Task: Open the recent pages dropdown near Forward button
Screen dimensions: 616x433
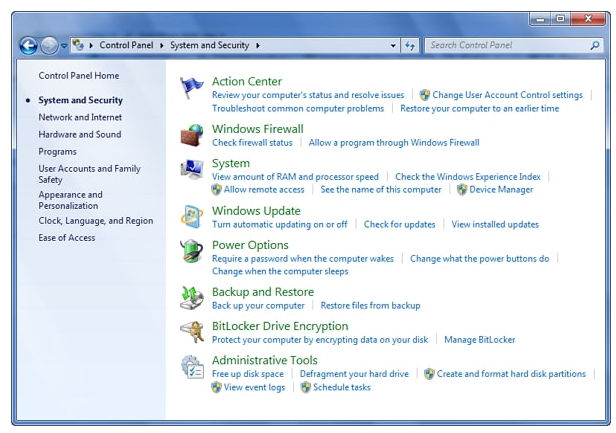Action: (64, 45)
